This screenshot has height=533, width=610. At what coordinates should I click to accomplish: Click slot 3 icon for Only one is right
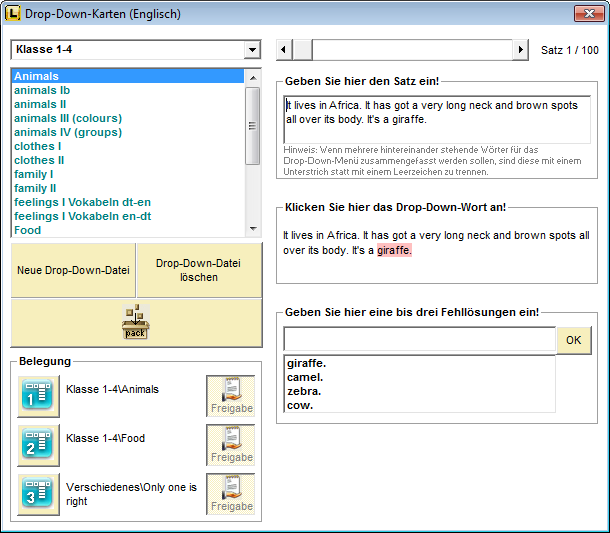point(38,494)
